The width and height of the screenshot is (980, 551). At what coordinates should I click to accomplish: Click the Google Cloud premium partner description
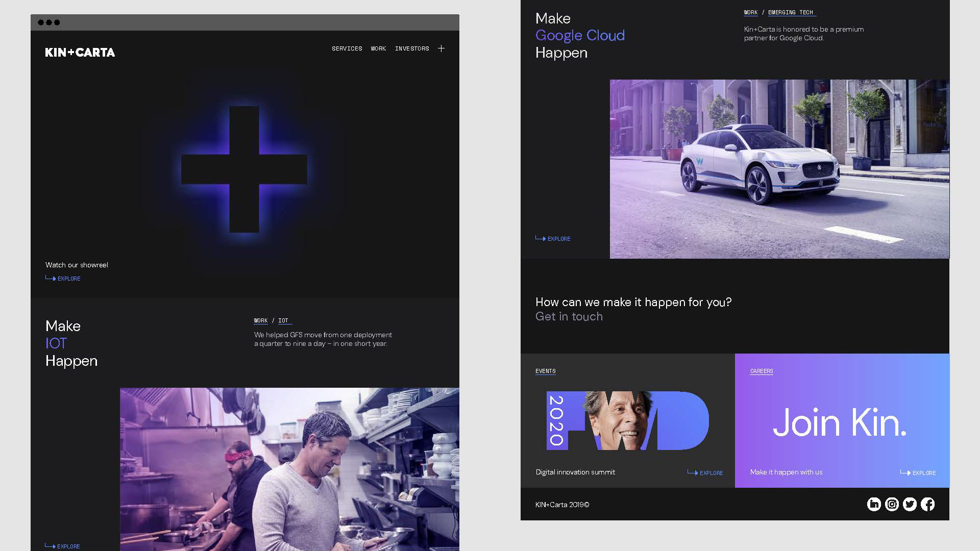[x=804, y=34]
